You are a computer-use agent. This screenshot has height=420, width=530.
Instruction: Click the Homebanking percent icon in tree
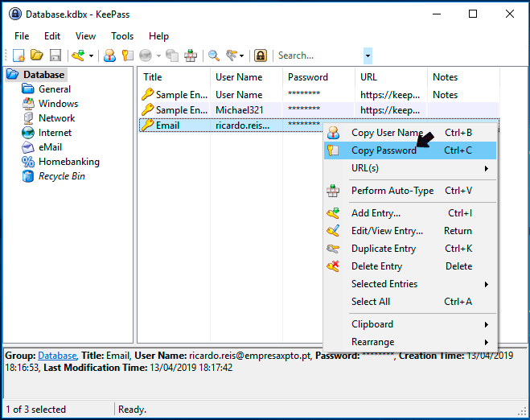[x=28, y=162]
